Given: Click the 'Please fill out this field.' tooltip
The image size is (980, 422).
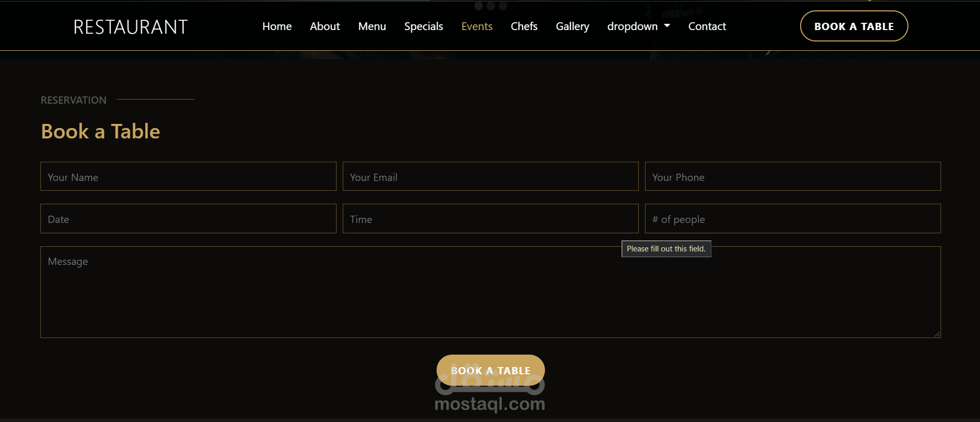Looking at the screenshot, I should (666, 249).
